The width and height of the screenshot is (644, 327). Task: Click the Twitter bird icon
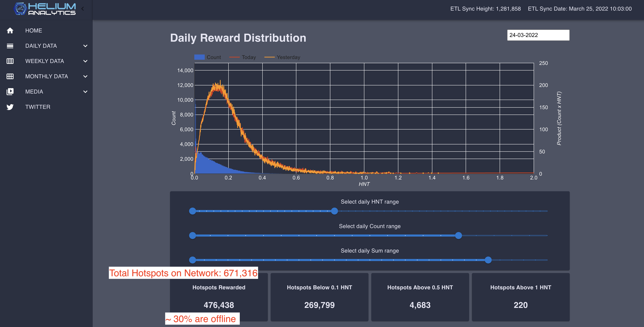[10, 107]
